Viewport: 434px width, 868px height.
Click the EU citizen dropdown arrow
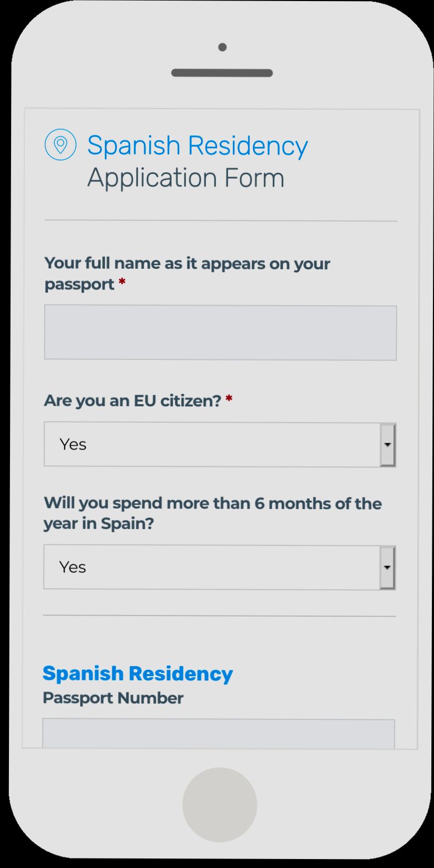[387, 444]
